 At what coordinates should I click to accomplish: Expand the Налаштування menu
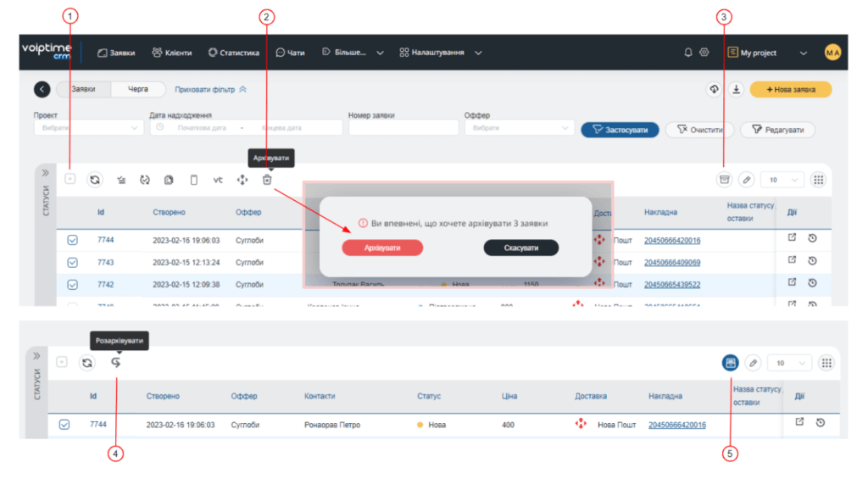click(441, 53)
